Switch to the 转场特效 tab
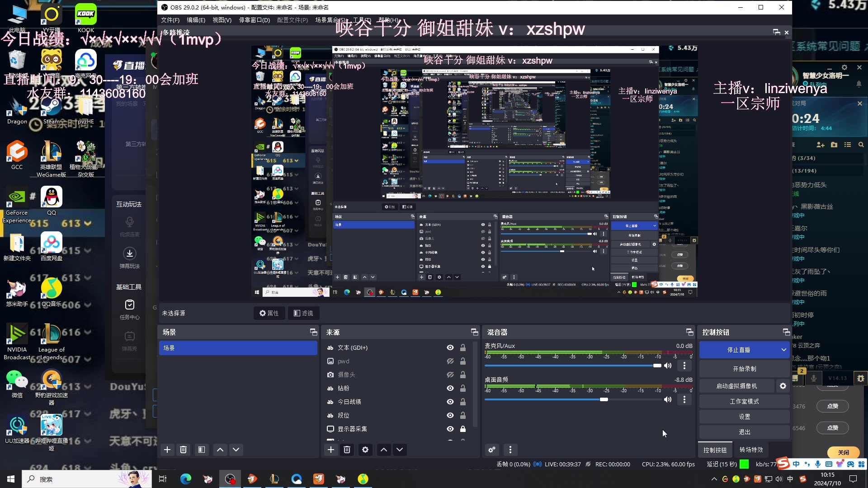 pos(751,450)
